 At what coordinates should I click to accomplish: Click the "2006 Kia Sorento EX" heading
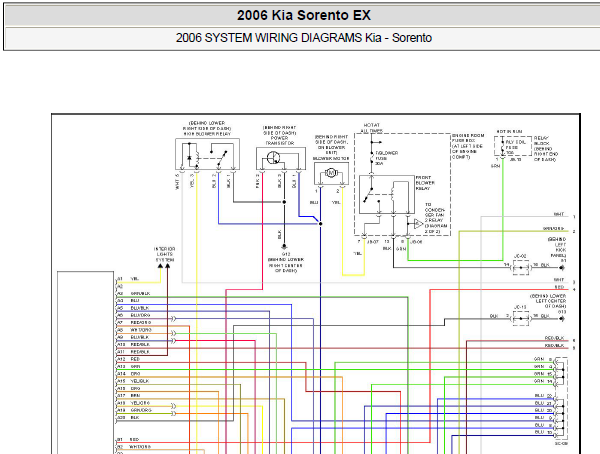pos(303,15)
